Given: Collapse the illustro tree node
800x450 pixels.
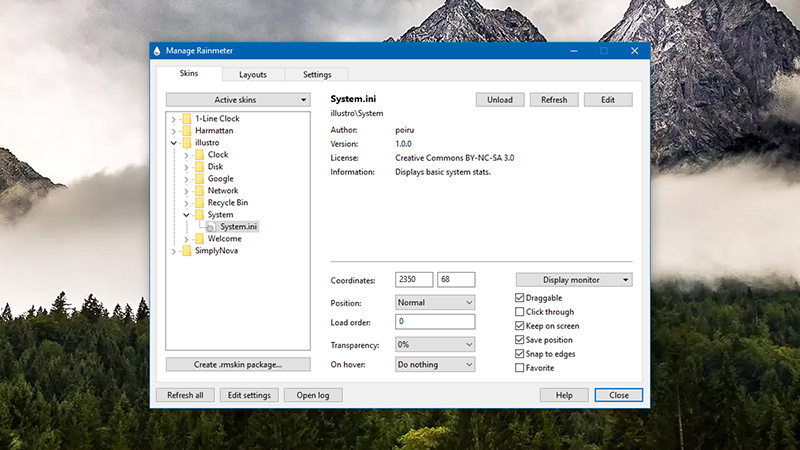Looking at the screenshot, I should click(173, 143).
